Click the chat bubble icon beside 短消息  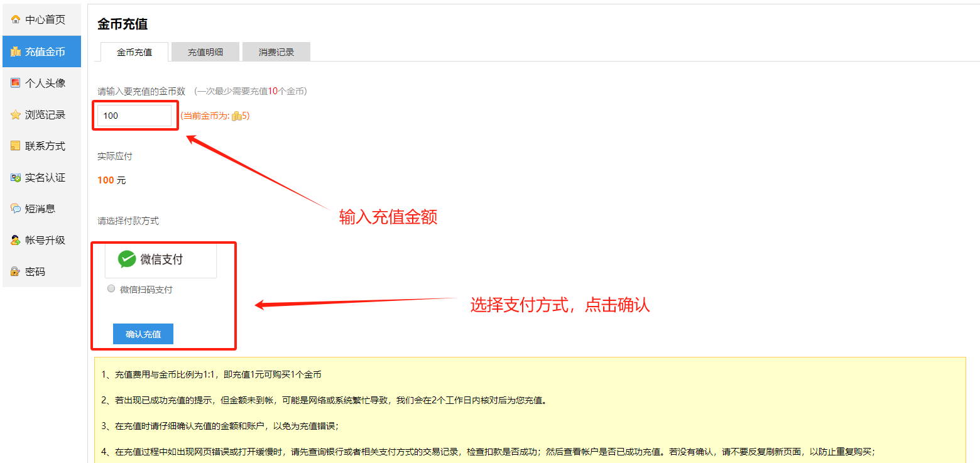coord(16,209)
